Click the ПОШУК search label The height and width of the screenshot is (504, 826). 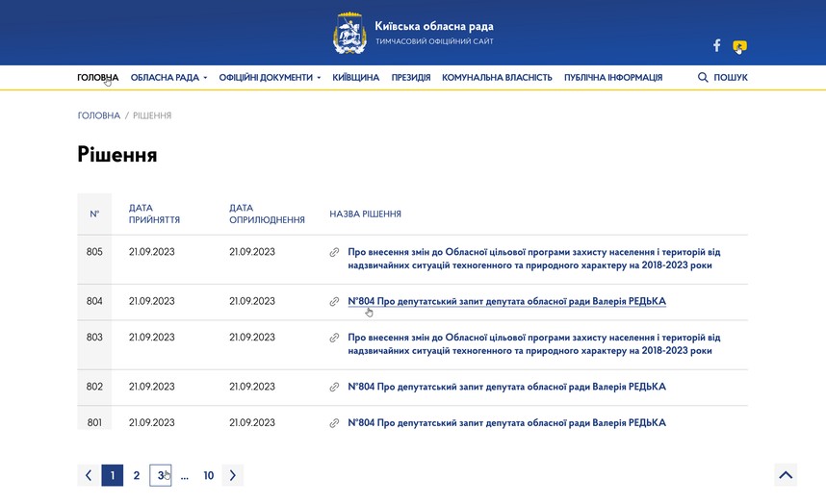[731, 77]
